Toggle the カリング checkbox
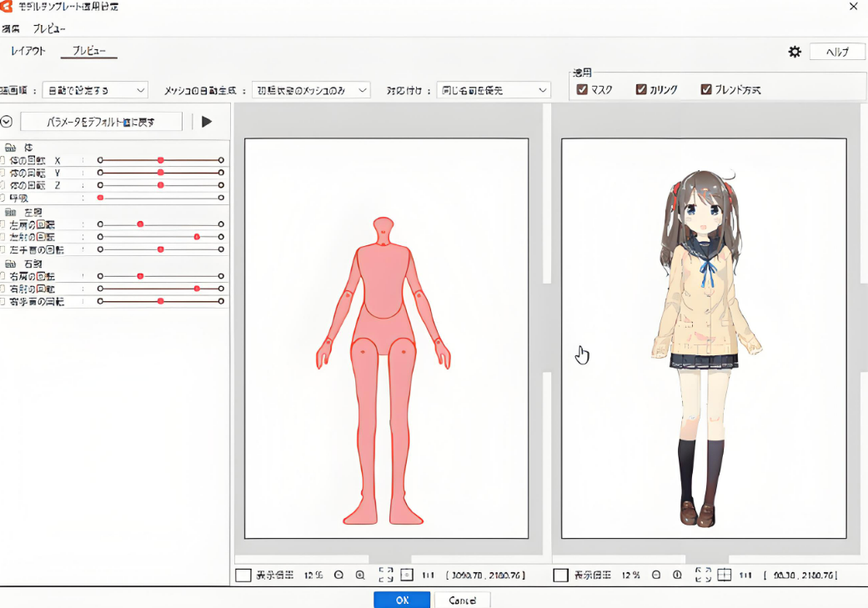868x608 pixels. 641,89
